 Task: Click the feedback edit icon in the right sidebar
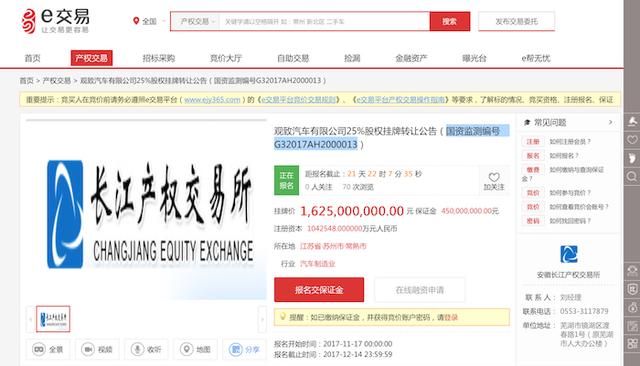click(x=632, y=326)
